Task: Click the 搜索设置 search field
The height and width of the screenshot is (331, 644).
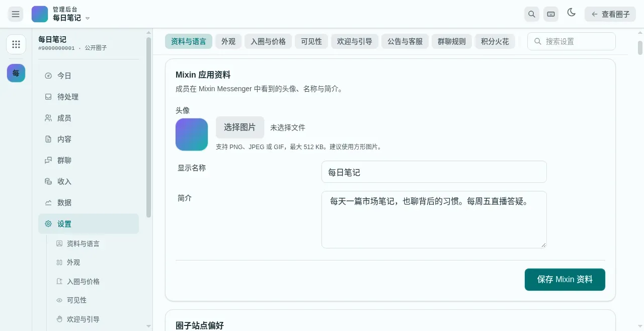Action: tap(572, 41)
